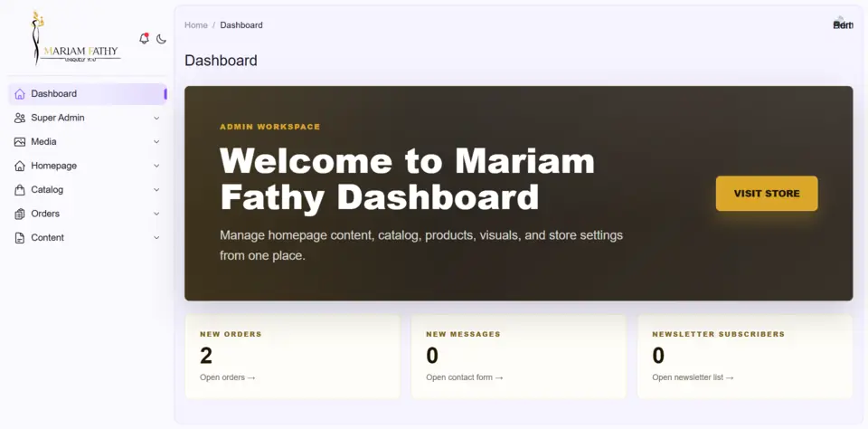Open the Content menu label

tap(48, 237)
